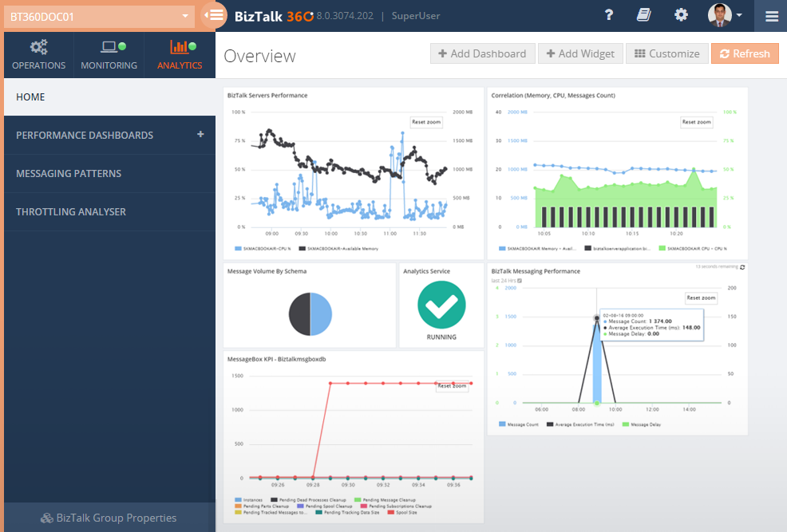
Task: Open BizTalk Group Properties
Action: (x=108, y=518)
